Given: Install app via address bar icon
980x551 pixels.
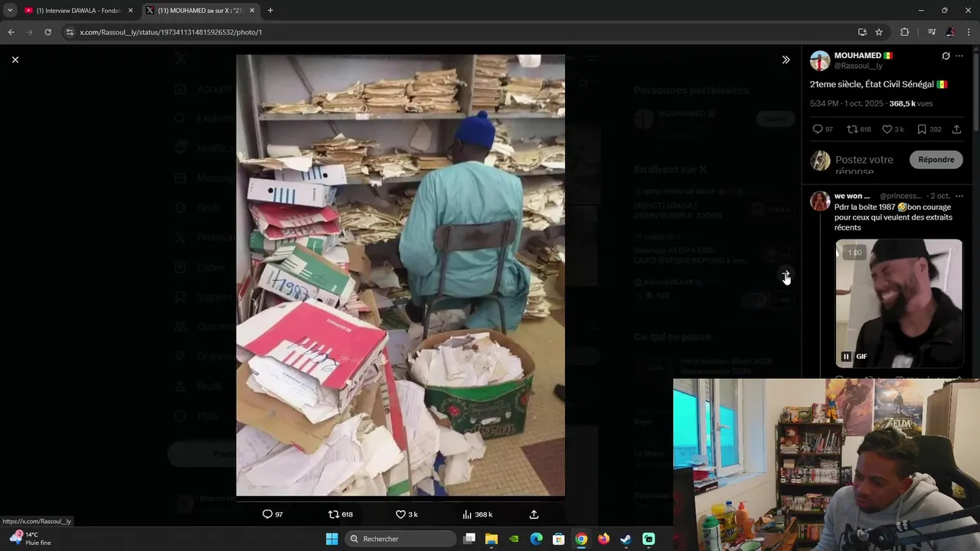Looking at the screenshot, I should point(862,32).
